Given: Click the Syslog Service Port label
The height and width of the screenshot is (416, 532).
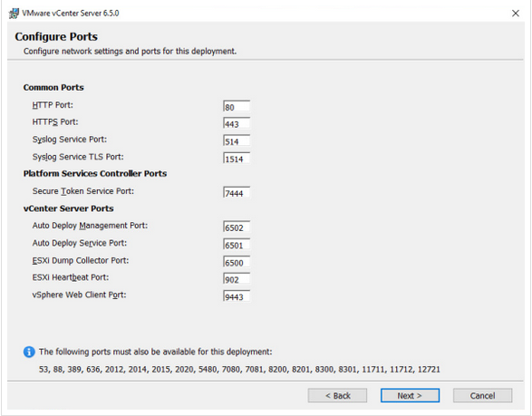Looking at the screenshot, I should coord(70,140).
